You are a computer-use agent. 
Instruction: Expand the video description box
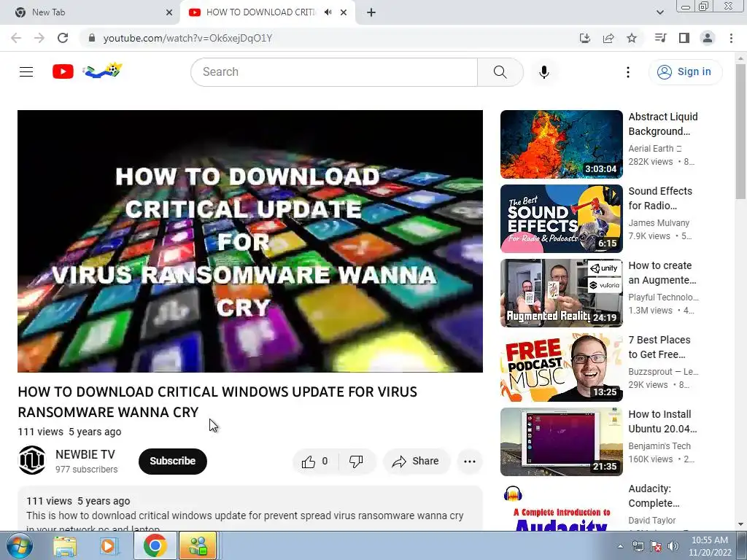point(250,508)
